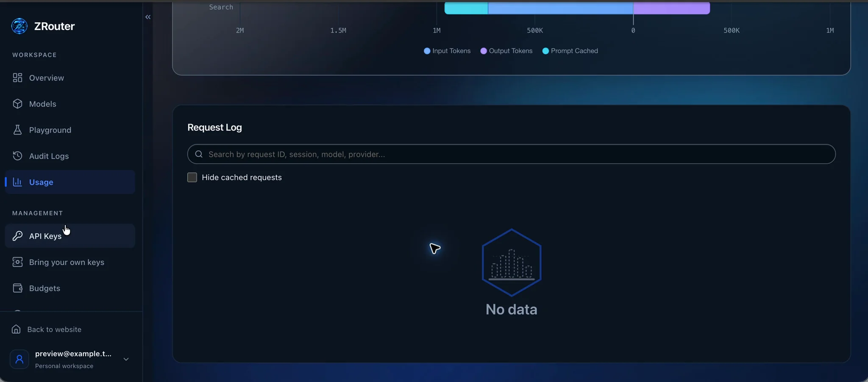Open Bring your own keys
This screenshot has width=868, height=382.
tap(70, 262)
